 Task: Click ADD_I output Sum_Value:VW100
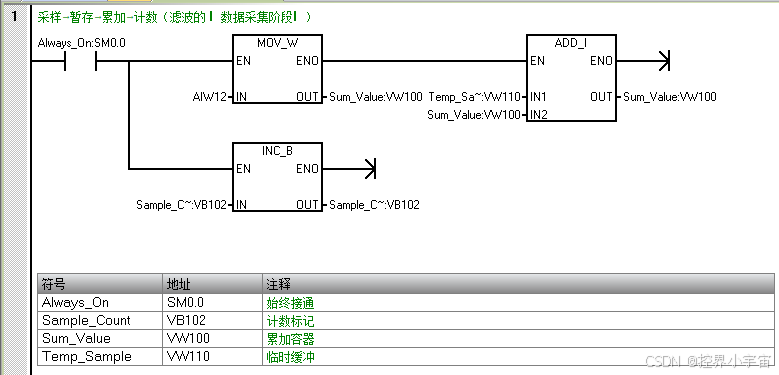[x=670, y=97]
